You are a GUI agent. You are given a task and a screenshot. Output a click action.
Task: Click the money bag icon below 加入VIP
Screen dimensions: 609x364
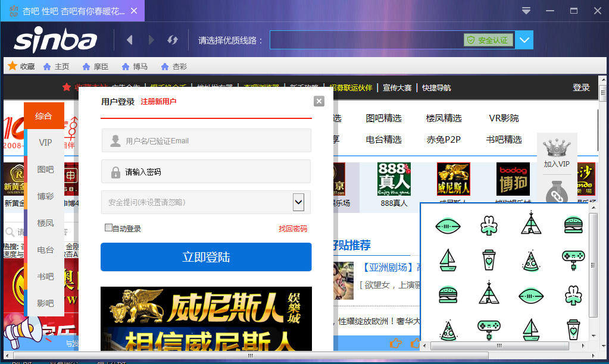[x=557, y=192]
